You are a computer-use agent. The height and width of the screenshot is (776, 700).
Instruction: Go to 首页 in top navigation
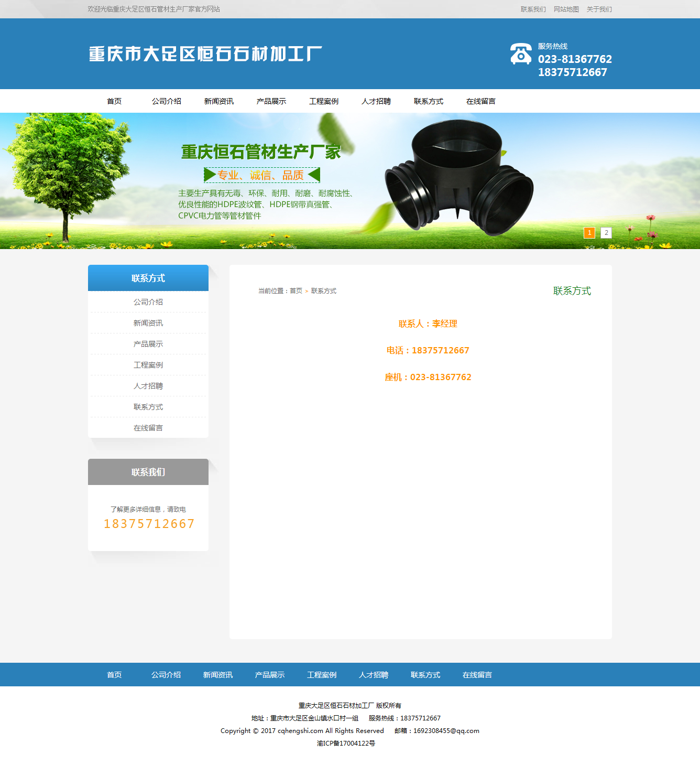pos(114,101)
